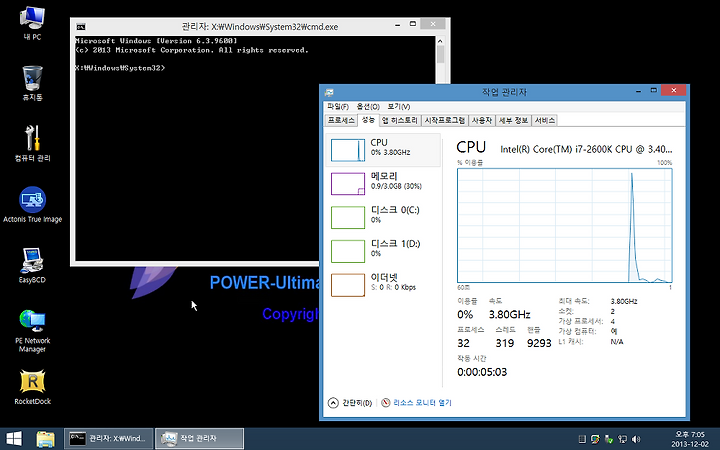Switch to the 시작프로그램 tab
Screen dimensions: 720x450
pos(444,120)
